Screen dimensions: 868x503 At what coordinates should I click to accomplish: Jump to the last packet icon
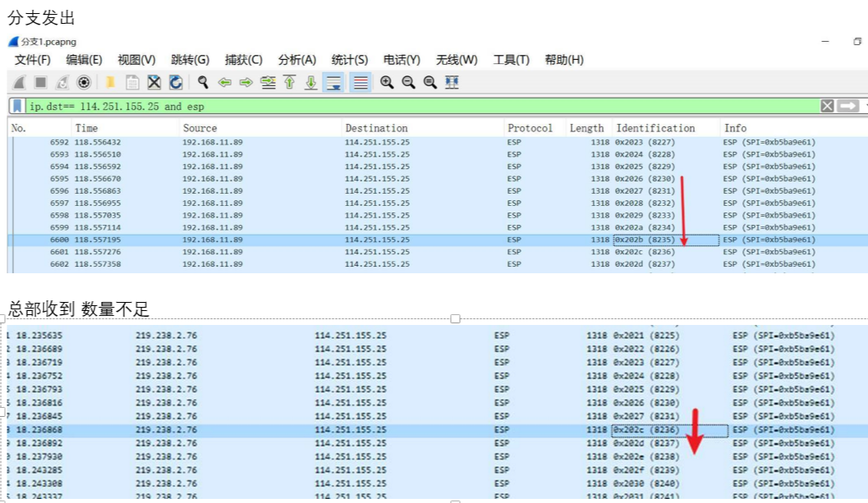pyautogui.click(x=311, y=82)
